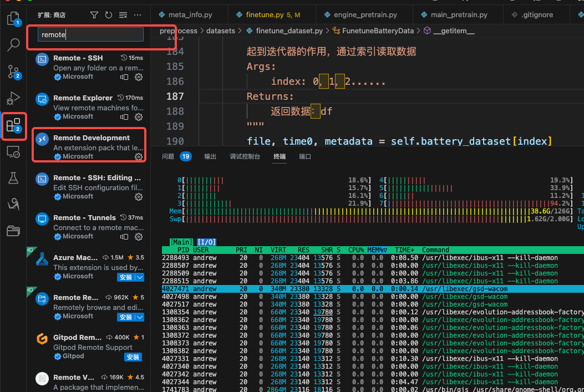Image resolution: width=584 pixels, height=392 pixels.
Task: Open the Remote Development extension pack entry
Action: 89,147
